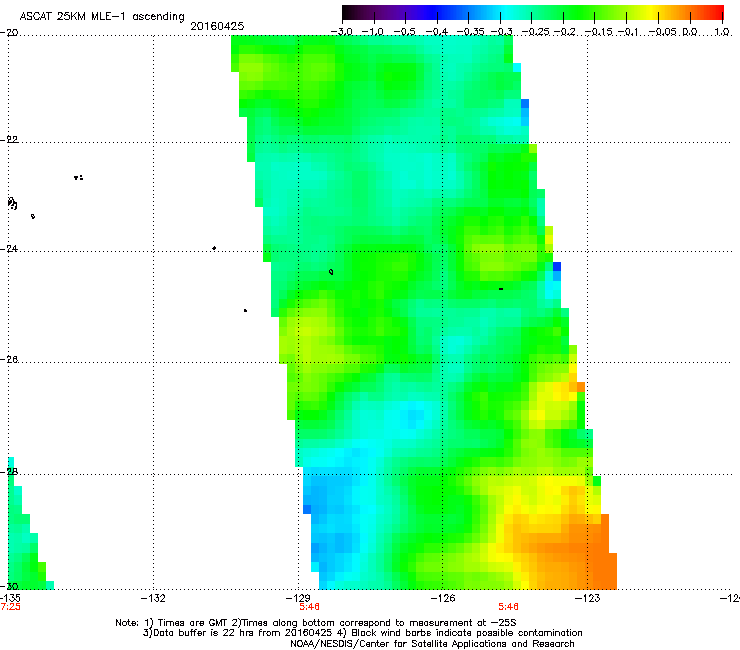Click the -28 latitude axis label
The image size is (740, 650).
tap(9, 472)
